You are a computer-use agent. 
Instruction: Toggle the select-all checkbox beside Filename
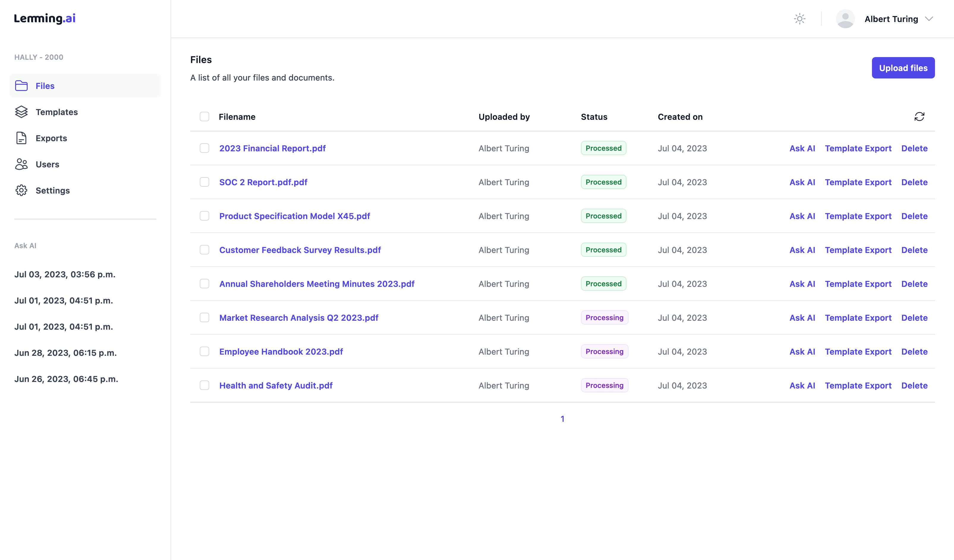pos(204,117)
